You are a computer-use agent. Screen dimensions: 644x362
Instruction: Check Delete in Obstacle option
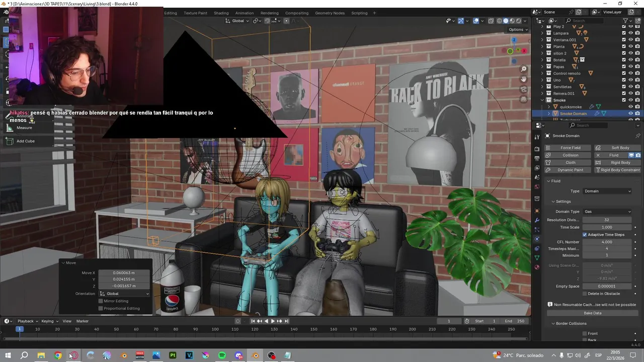(x=585, y=294)
